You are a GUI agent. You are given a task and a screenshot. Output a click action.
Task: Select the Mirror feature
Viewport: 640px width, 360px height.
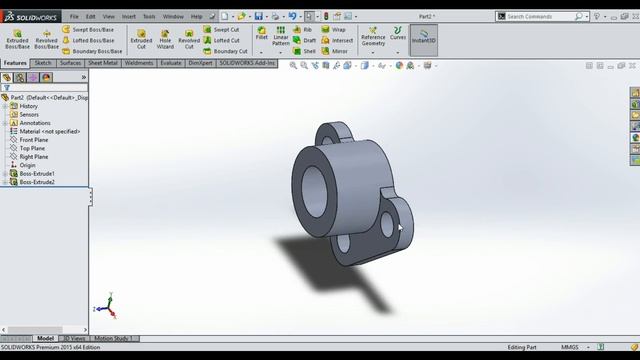click(335, 51)
